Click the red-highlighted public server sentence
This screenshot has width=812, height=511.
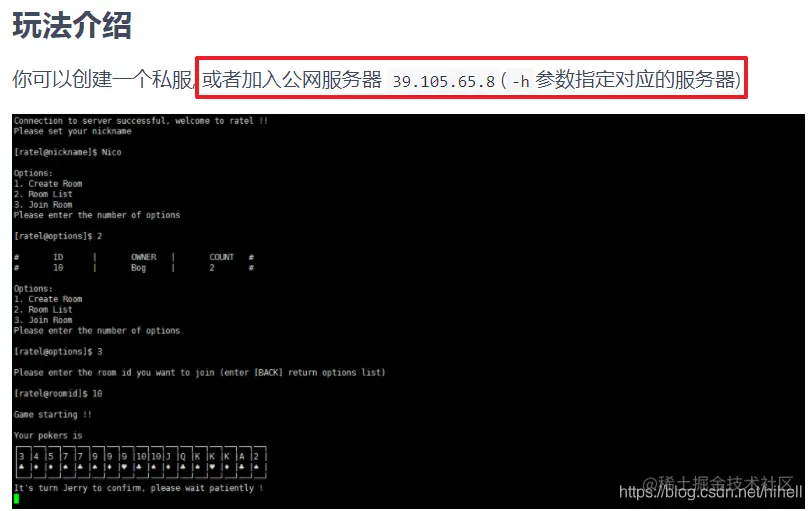(471, 78)
